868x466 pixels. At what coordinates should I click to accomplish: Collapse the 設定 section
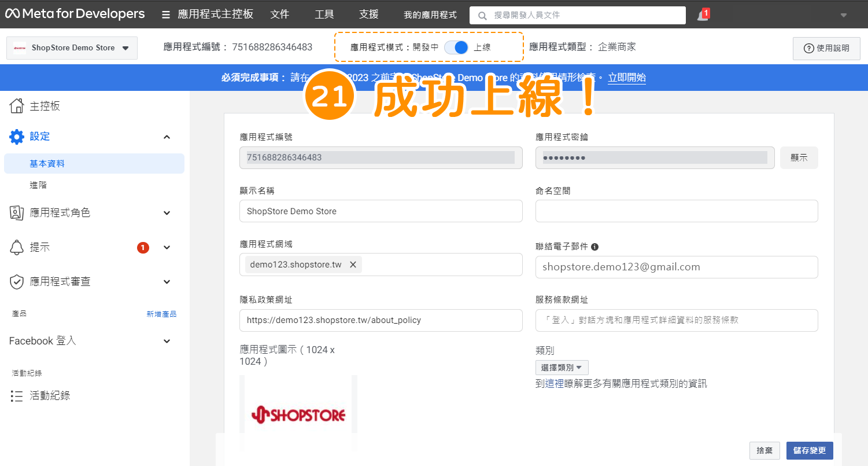click(167, 137)
